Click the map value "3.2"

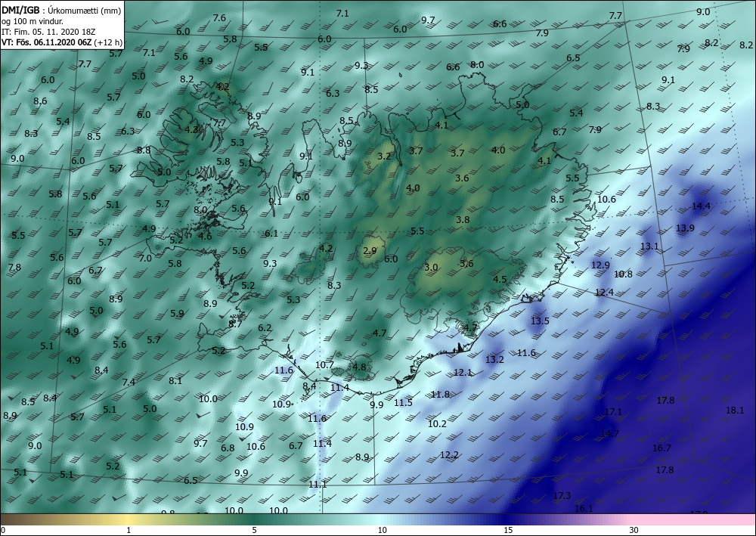(x=384, y=156)
